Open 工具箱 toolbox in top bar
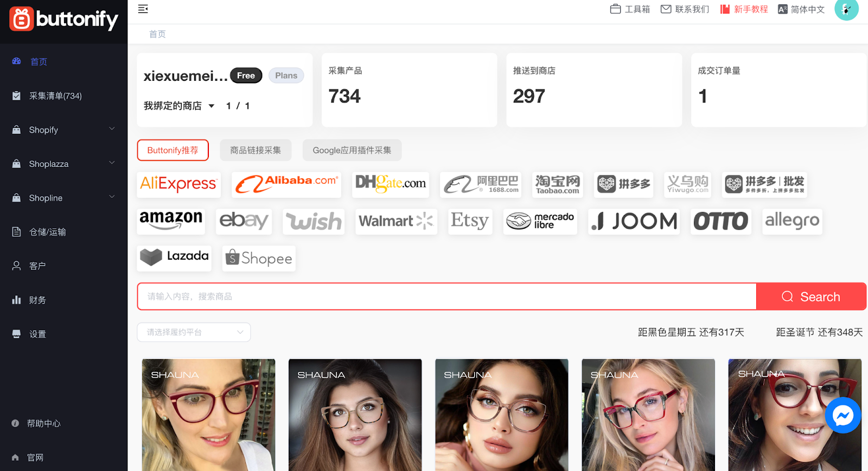Screen dimensions: 868x471 coord(630,9)
